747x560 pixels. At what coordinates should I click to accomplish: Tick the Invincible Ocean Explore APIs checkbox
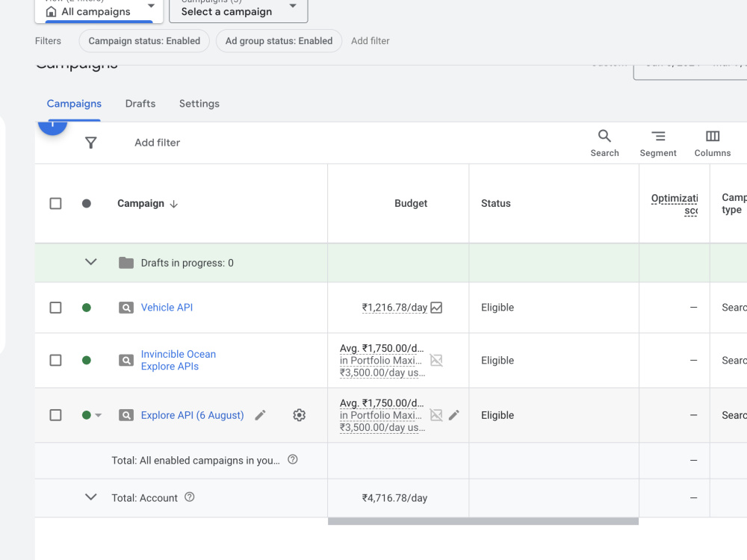pos(56,360)
